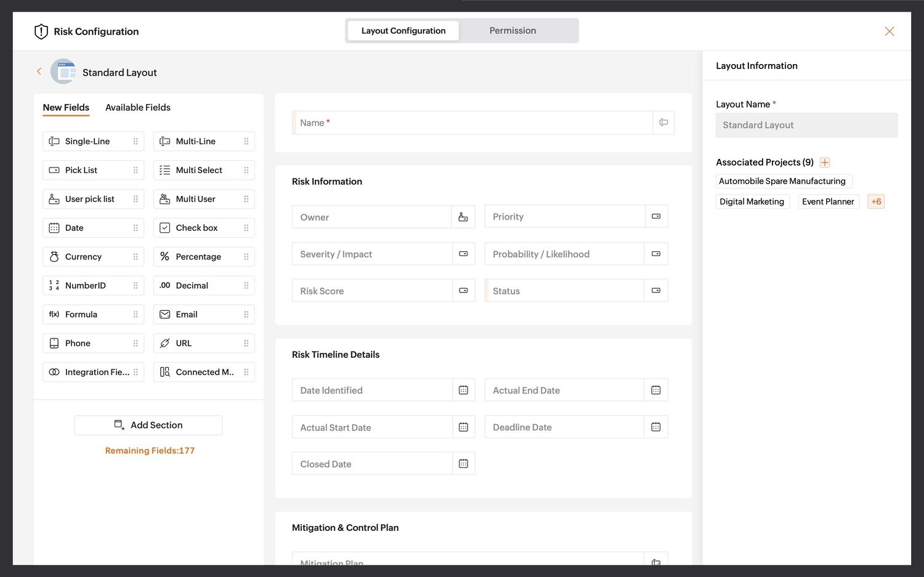The image size is (924, 577).
Task: Click the plus icon next to Associated Projects
Action: click(x=825, y=163)
